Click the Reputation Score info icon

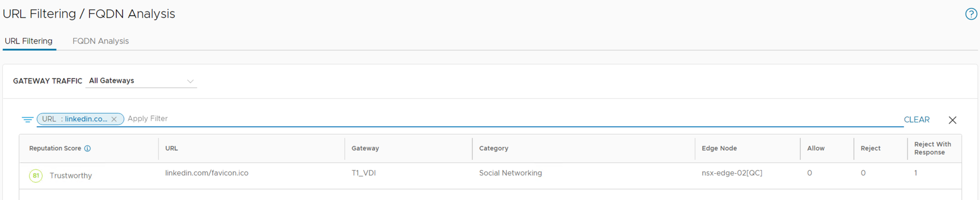88,148
